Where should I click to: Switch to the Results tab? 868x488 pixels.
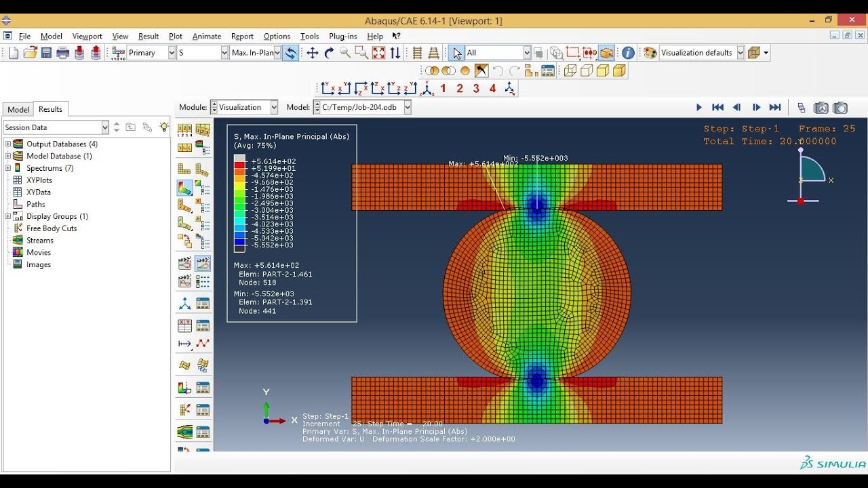50,108
